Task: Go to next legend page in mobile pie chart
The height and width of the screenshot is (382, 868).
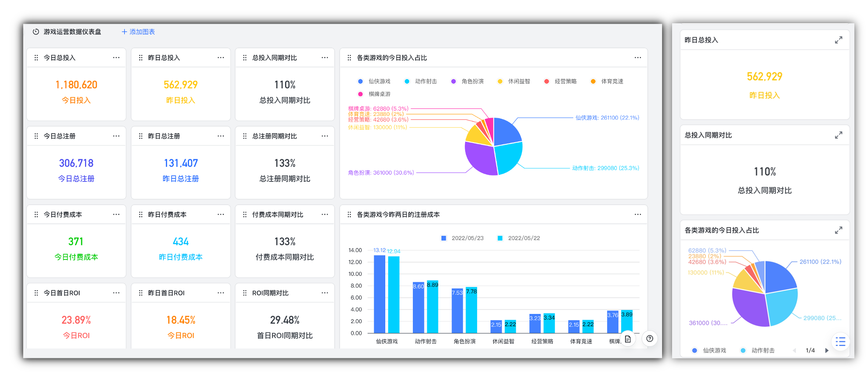Action: (x=827, y=350)
